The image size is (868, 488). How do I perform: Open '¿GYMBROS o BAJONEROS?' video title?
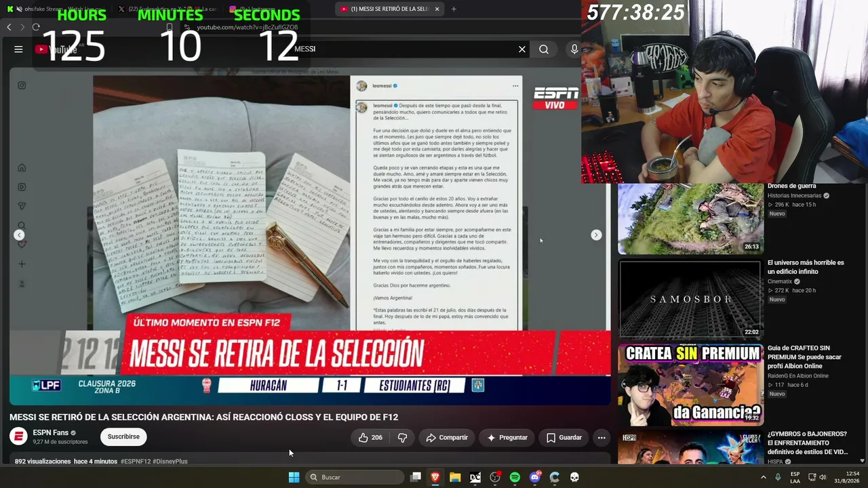coord(808,443)
